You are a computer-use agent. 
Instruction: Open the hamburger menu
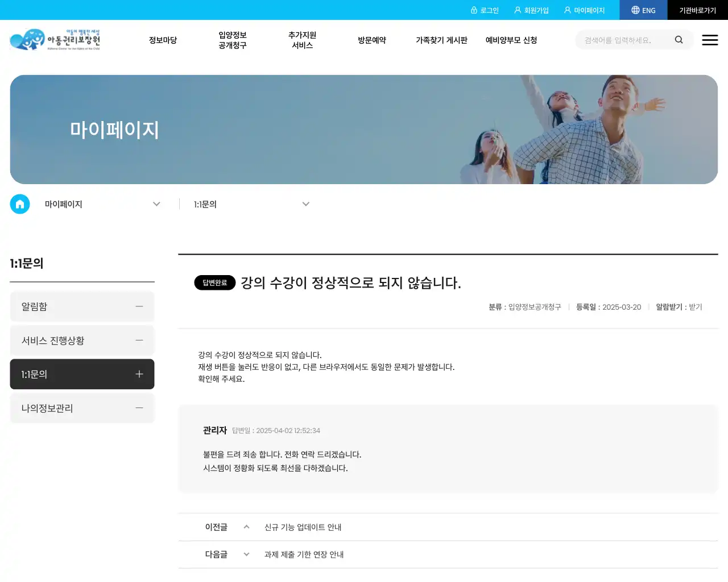point(710,40)
